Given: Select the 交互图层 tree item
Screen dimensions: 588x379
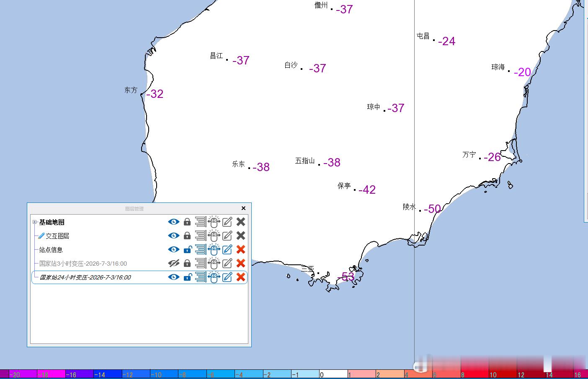Looking at the screenshot, I should point(57,236).
